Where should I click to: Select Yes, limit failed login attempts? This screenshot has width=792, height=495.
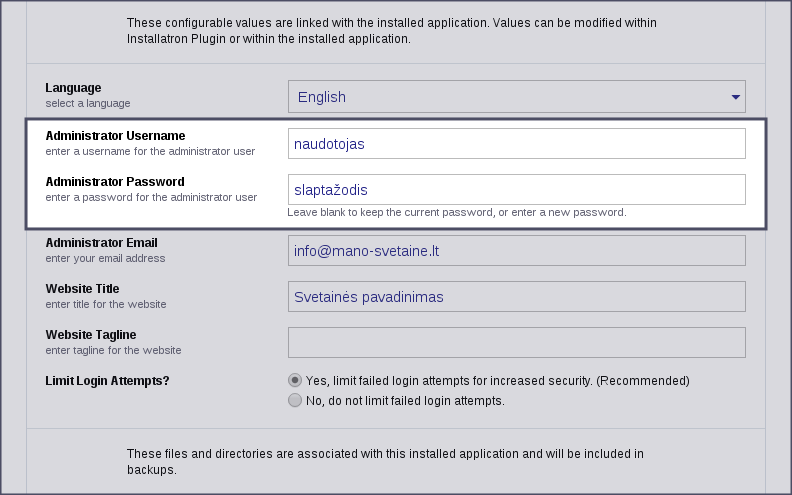coord(295,380)
